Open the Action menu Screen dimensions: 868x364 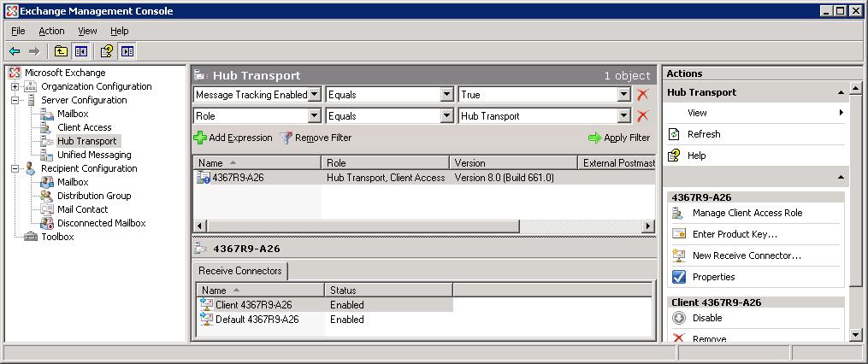[51, 31]
